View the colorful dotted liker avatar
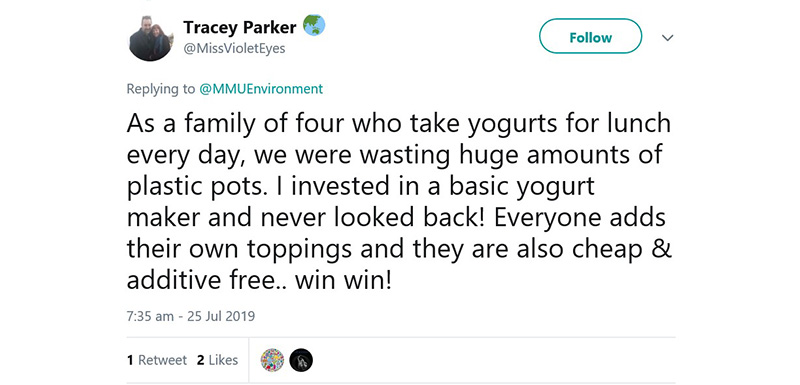Viewport: 800px width, 385px height. click(x=272, y=361)
